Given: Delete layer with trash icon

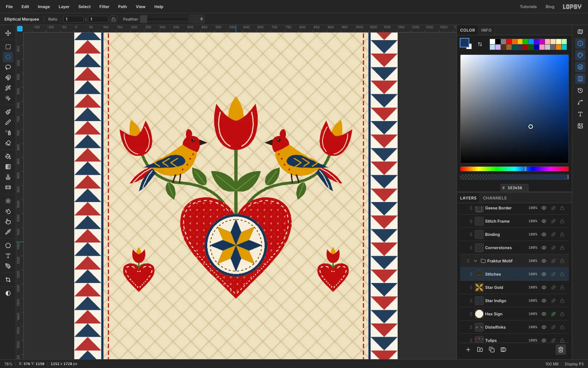Looking at the screenshot, I should click(x=561, y=350).
